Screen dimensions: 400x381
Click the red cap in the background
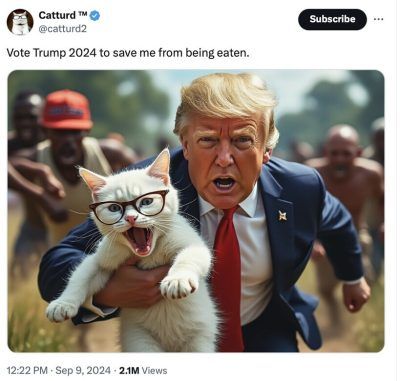coord(67,110)
